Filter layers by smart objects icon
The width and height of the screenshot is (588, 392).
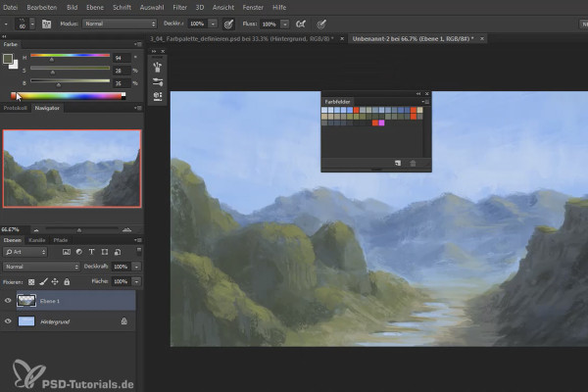pos(118,252)
